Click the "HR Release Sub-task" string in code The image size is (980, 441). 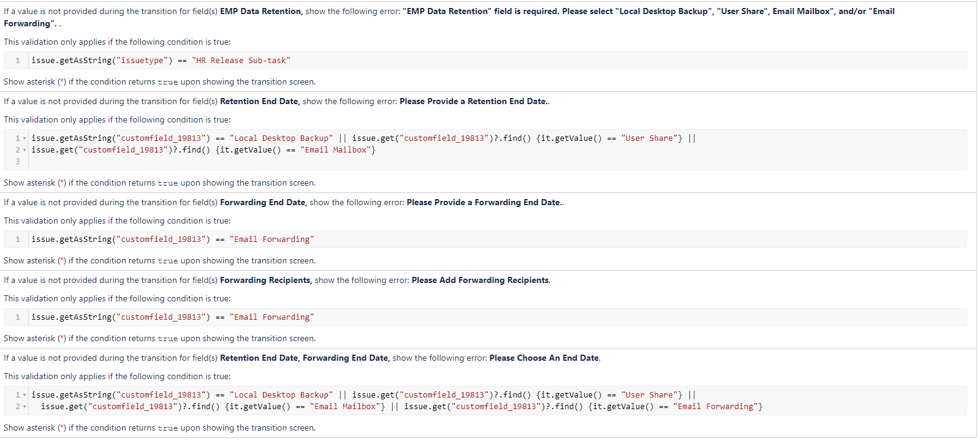pyautogui.click(x=241, y=61)
